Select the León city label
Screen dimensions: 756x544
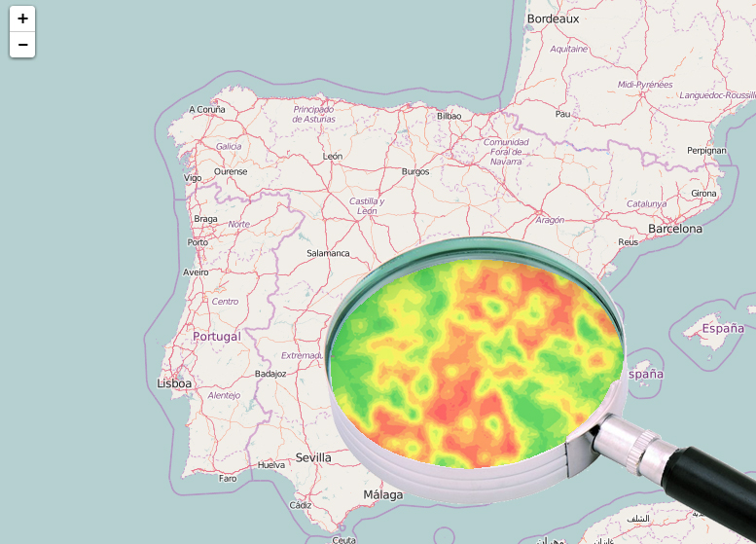tap(333, 156)
